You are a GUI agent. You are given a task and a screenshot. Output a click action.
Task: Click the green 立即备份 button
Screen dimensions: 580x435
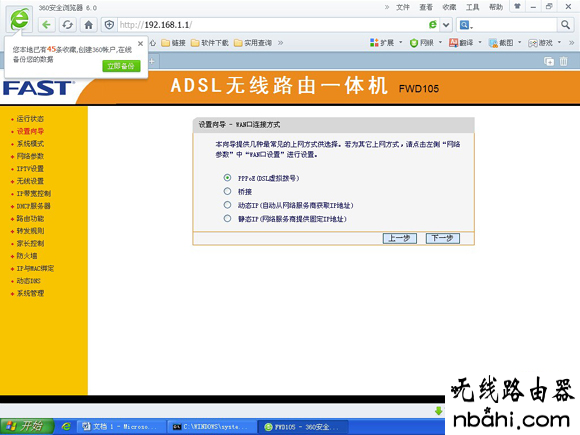(121, 66)
